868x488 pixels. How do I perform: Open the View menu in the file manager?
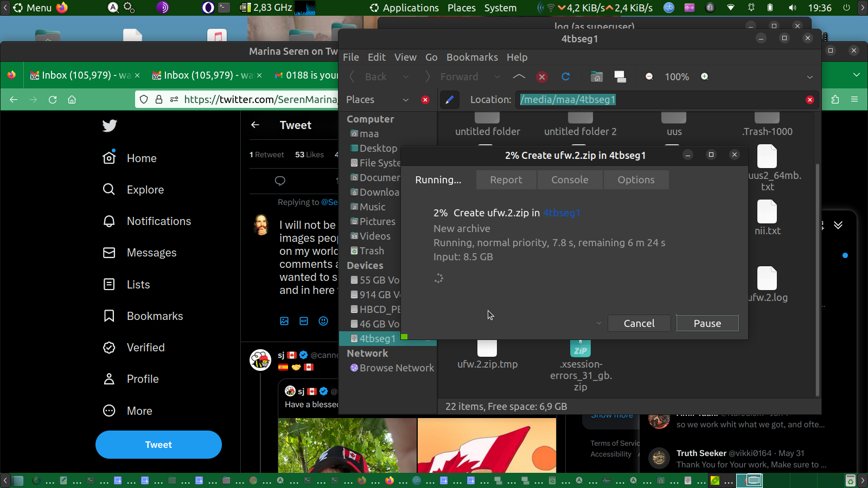point(405,57)
